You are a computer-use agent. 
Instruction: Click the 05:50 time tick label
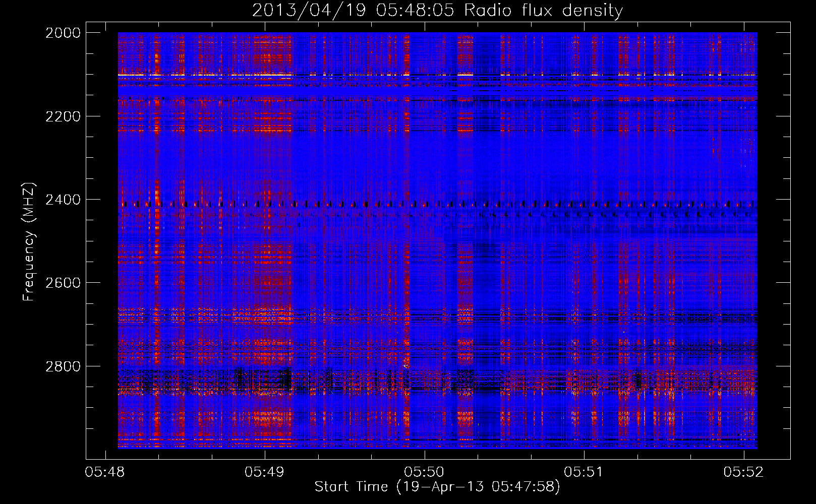pyautogui.click(x=425, y=472)
